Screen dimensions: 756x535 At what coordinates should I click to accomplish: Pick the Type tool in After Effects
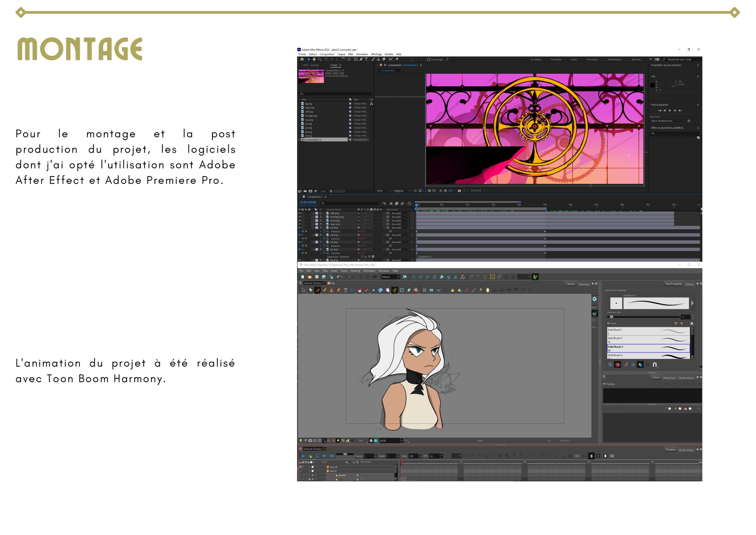pyautogui.click(x=366, y=59)
